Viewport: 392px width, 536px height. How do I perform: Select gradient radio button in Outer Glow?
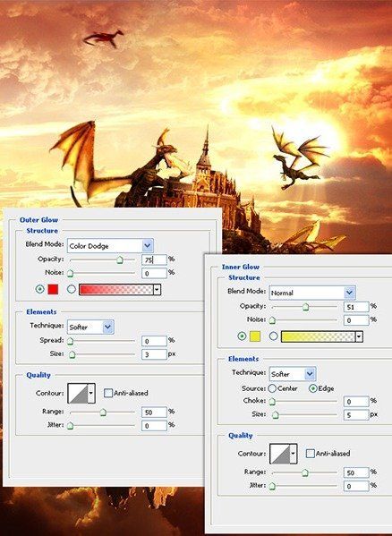(71, 289)
